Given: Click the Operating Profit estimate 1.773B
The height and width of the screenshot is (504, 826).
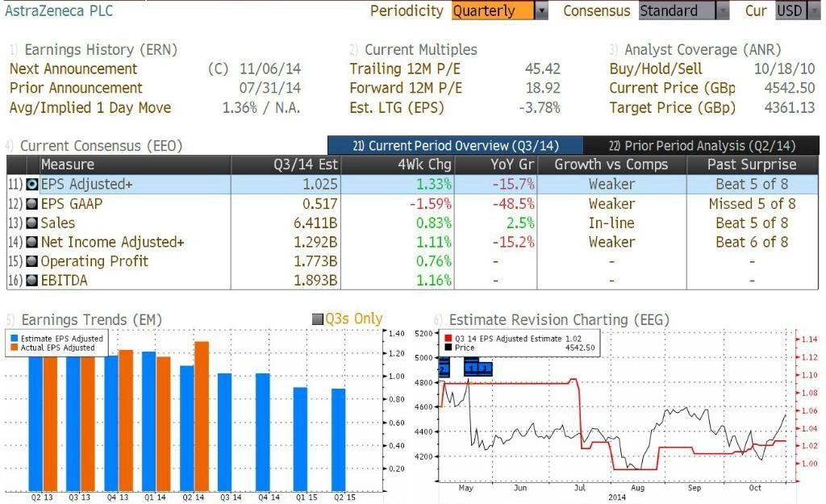Looking at the screenshot, I should coord(315,261).
